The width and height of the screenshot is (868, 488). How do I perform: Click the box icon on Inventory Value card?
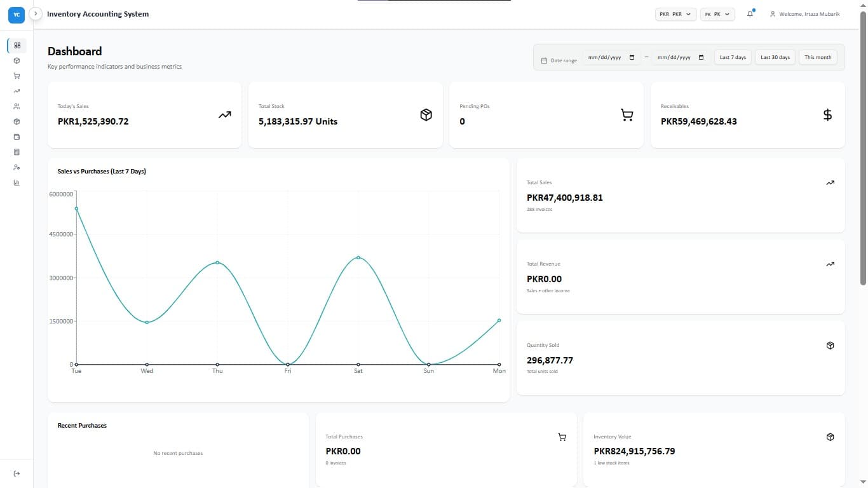(x=830, y=437)
